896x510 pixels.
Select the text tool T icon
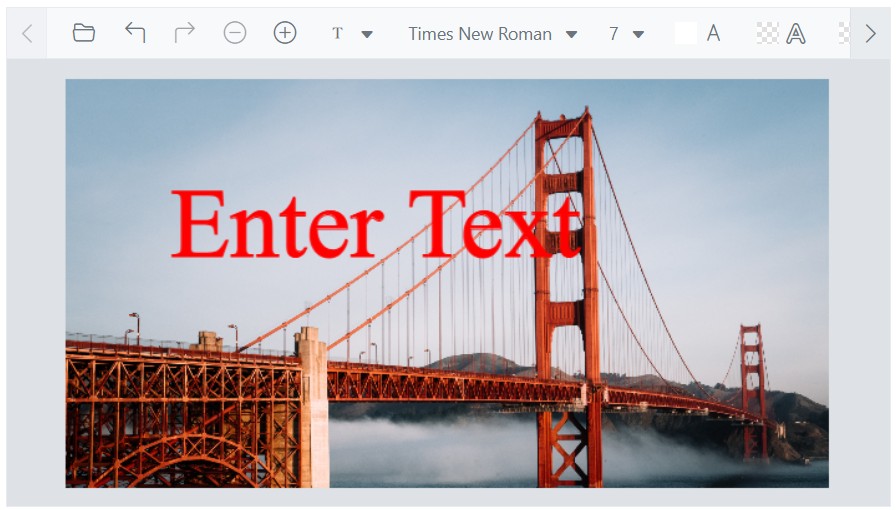337,34
